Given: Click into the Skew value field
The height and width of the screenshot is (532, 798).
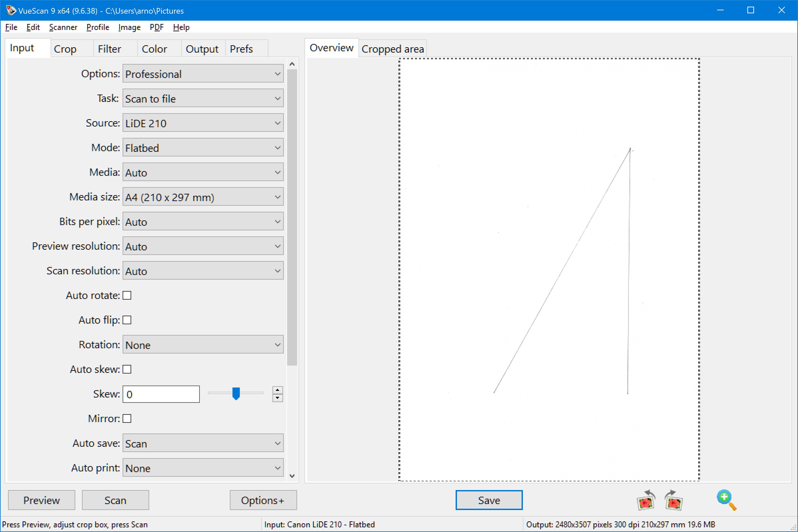Looking at the screenshot, I should pos(161,394).
